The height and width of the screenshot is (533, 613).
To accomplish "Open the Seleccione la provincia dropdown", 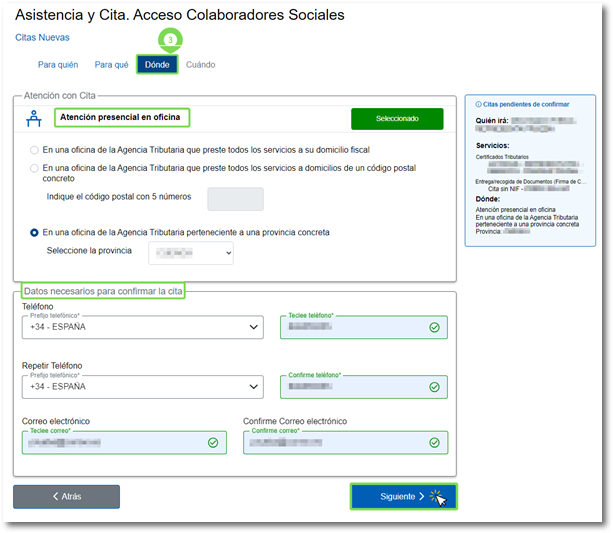I will coord(190,254).
